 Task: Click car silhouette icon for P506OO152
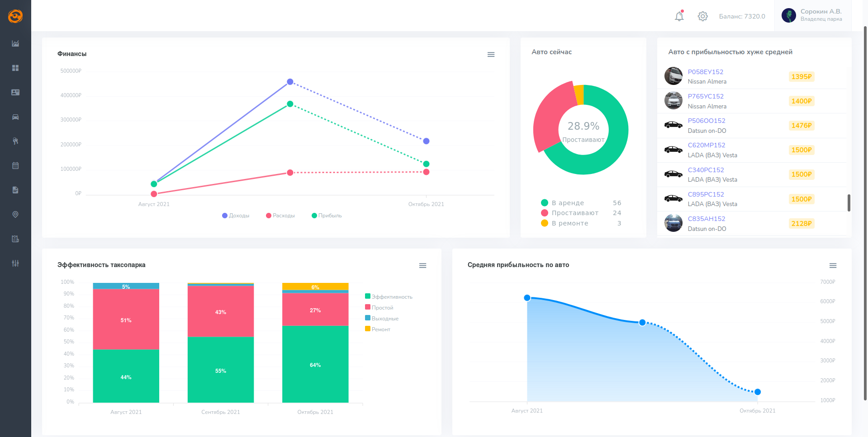674,125
